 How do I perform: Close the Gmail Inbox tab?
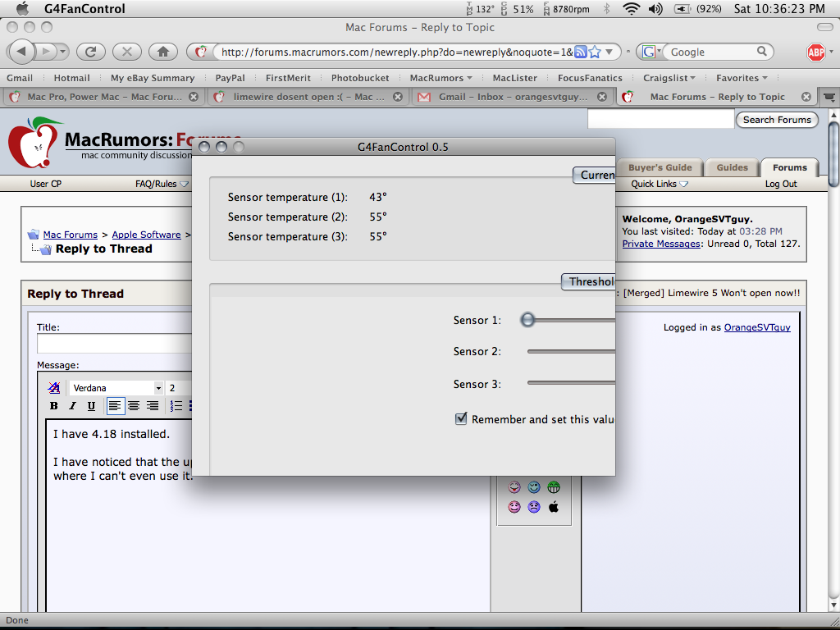point(601,97)
